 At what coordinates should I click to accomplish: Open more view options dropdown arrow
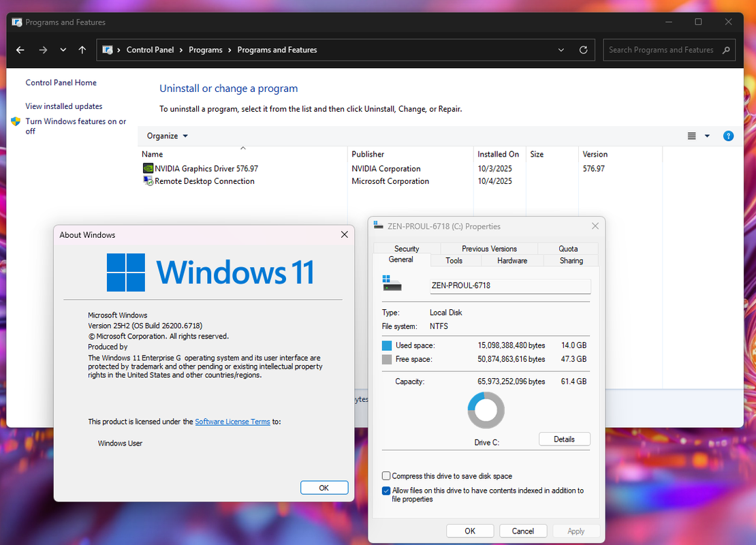click(x=708, y=136)
